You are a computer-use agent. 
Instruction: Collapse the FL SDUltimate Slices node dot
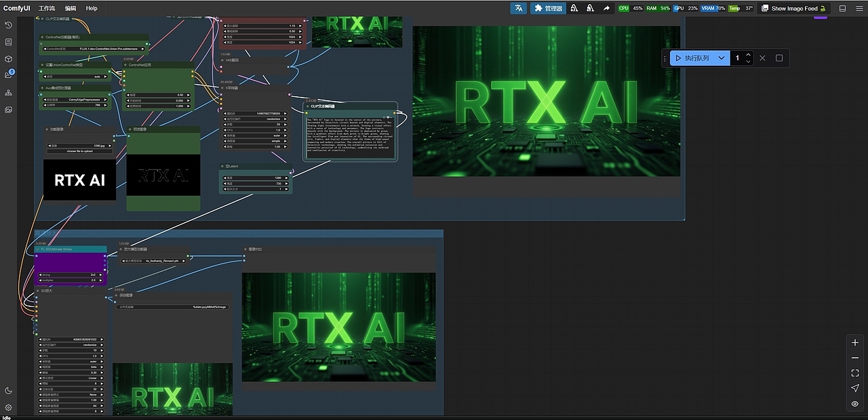pyautogui.click(x=38, y=249)
